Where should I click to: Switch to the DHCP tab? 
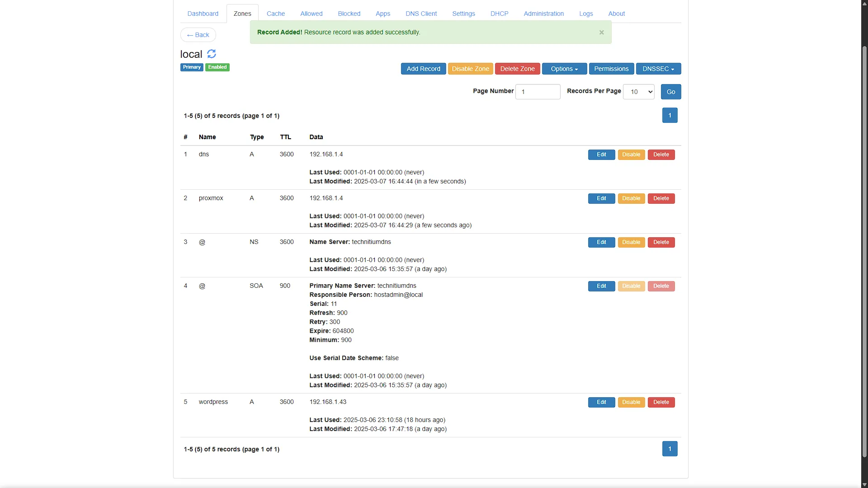pyautogui.click(x=500, y=14)
